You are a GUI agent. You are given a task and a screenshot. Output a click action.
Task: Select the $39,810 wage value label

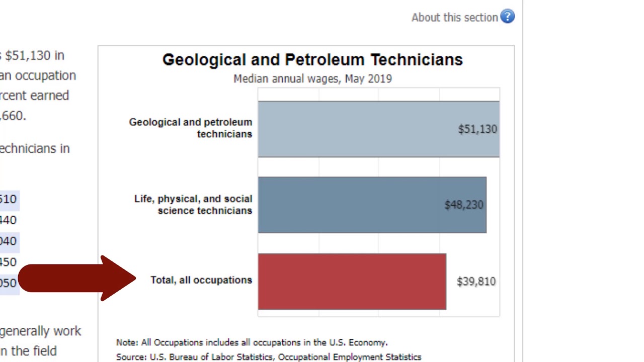pyautogui.click(x=476, y=282)
